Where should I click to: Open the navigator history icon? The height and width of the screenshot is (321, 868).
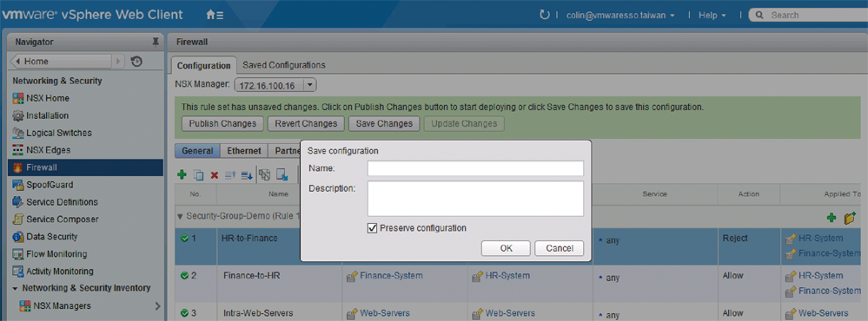[136, 62]
